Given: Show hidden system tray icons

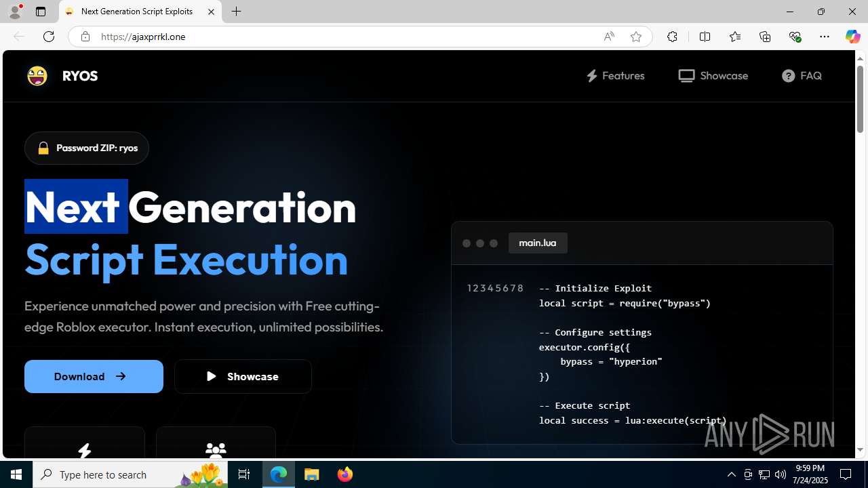Looking at the screenshot, I should 731,474.
